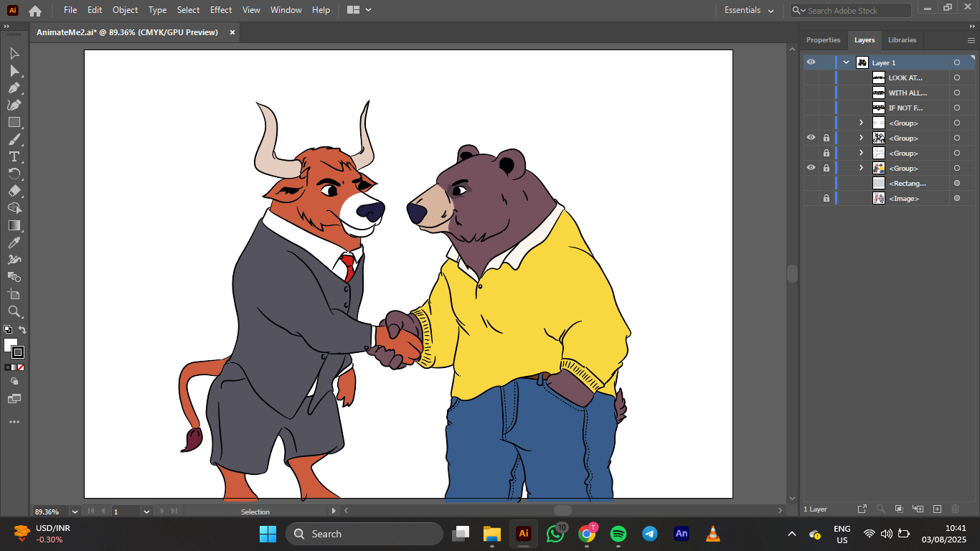980x551 pixels.
Task: Open the Layers panel options menu
Action: pyautogui.click(x=972, y=40)
